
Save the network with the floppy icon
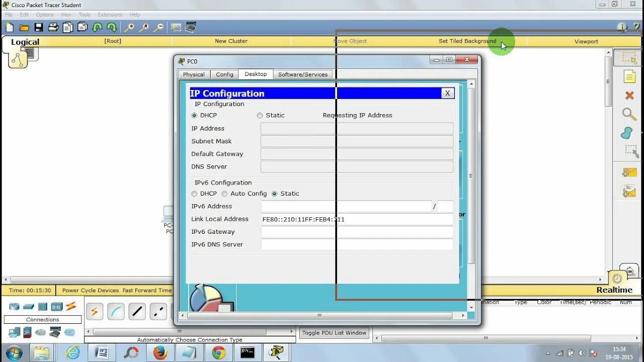point(39,28)
